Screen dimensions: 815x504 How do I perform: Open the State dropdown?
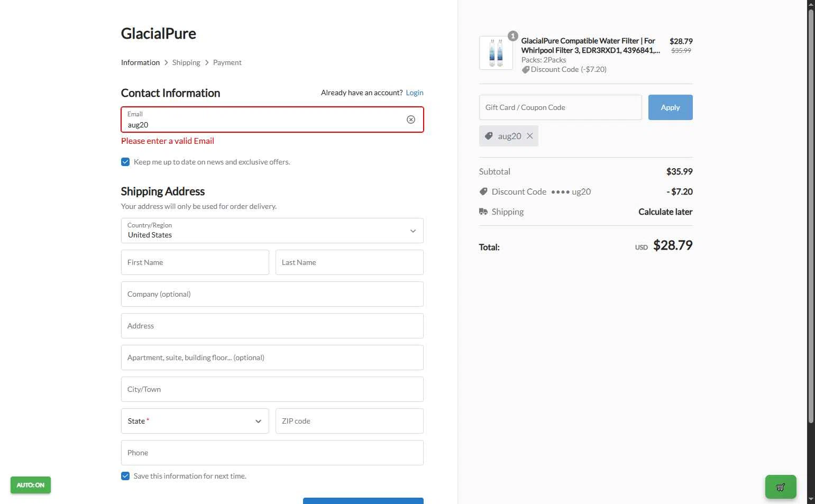click(195, 421)
